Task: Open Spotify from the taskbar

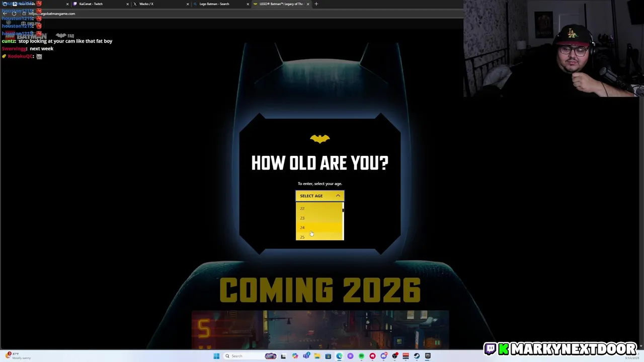Action: pos(361,356)
